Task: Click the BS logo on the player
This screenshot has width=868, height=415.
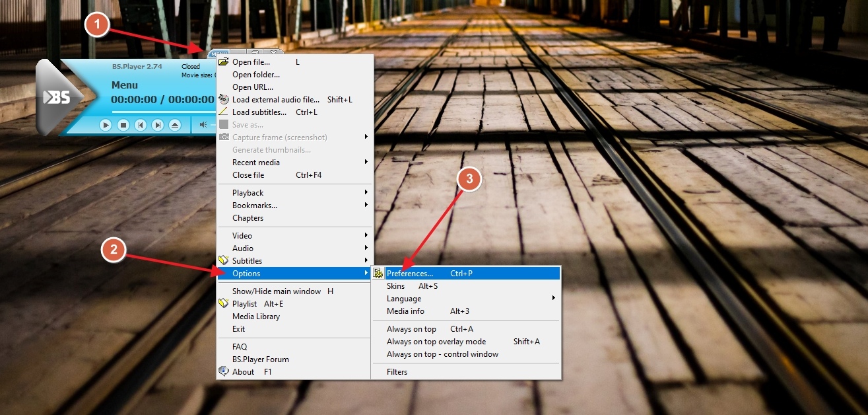Action: [x=58, y=97]
